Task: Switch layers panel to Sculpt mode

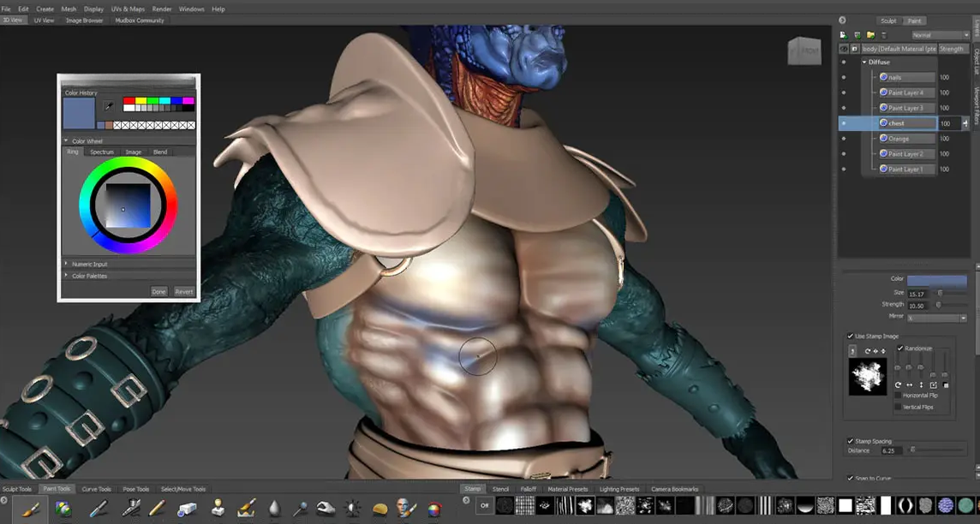Action: click(888, 21)
